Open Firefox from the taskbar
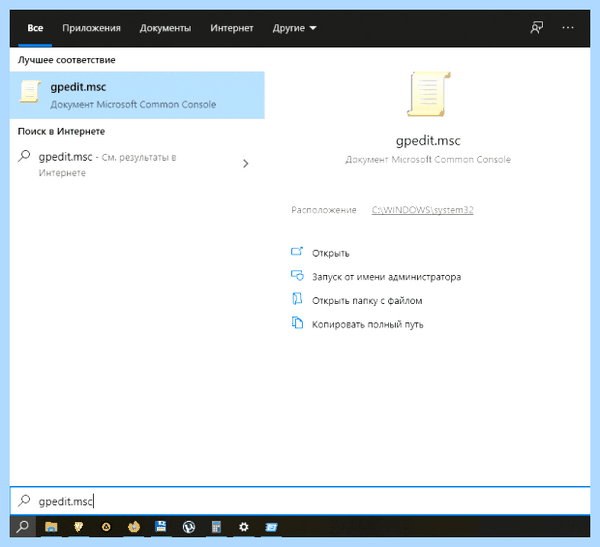The height and width of the screenshot is (547, 600). pyautogui.click(x=134, y=527)
